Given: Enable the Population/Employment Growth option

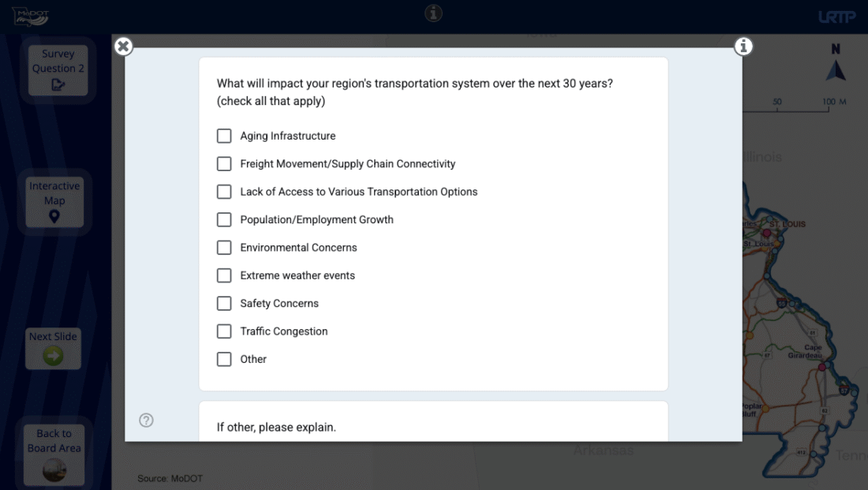Looking at the screenshot, I should pyautogui.click(x=224, y=219).
